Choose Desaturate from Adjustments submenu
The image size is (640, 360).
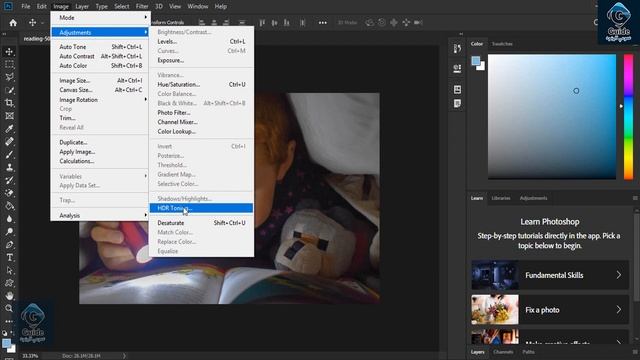(201, 223)
